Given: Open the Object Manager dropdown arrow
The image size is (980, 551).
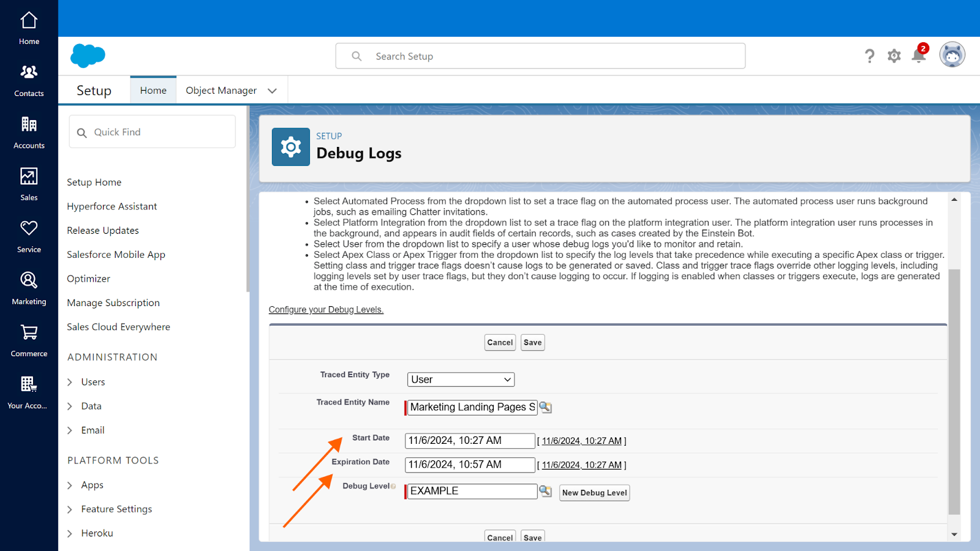Looking at the screenshot, I should tap(273, 91).
